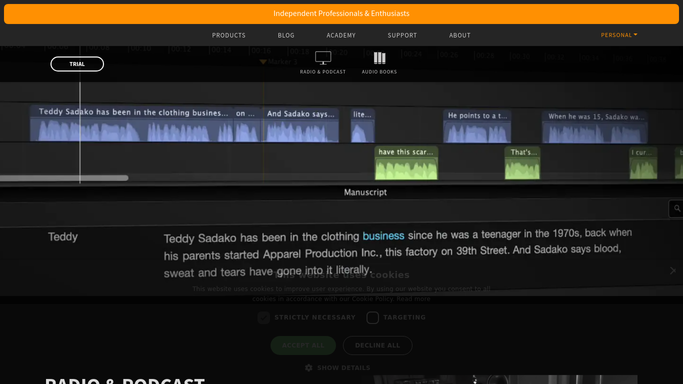The image size is (683, 384).
Task: Select the 'And Sadako says...' audio clip
Action: click(301, 125)
